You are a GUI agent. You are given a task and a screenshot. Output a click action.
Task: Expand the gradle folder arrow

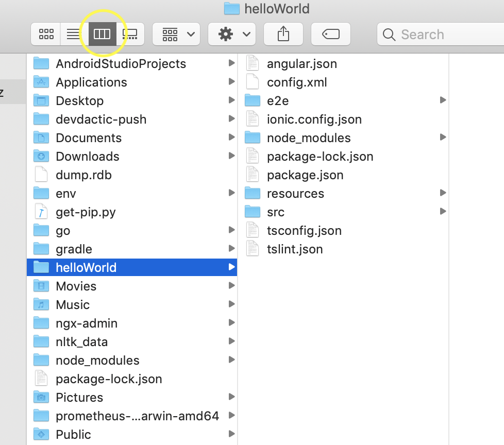[231, 248]
